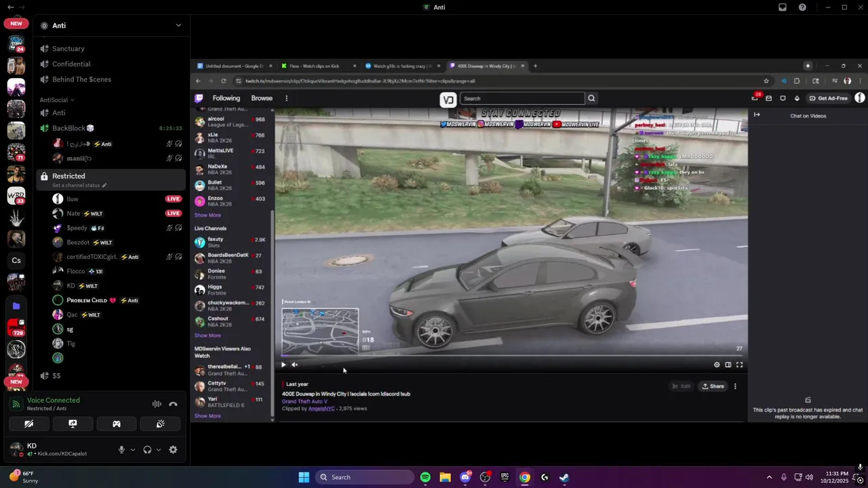Open the LIVE badge next to Nate
The height and width of the screenshot is (488, 868).
(x=174, y=213)
